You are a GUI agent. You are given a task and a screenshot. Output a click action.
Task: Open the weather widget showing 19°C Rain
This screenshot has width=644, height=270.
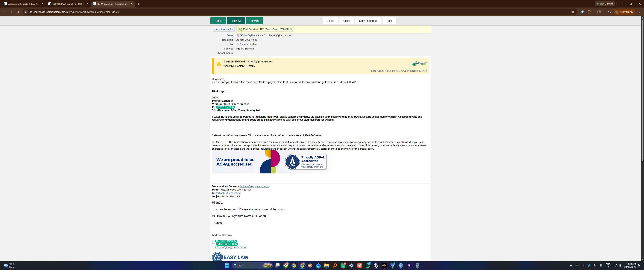pyautogui.click(x=9, y=265)
